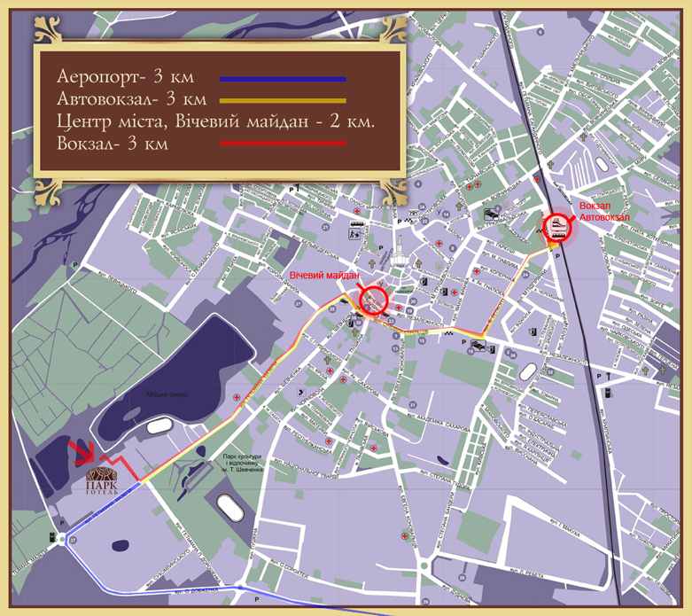Click the yellow bus station route line in the legend
The height and width of the screenshot is (616, 692).
point(283,101)
